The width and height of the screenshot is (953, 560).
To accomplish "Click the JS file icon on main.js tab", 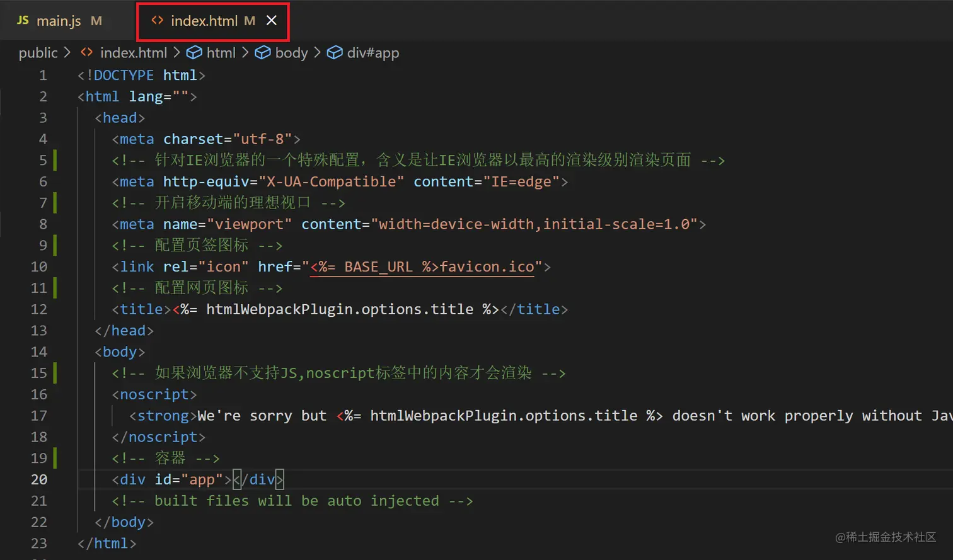I will coord(23,20).
